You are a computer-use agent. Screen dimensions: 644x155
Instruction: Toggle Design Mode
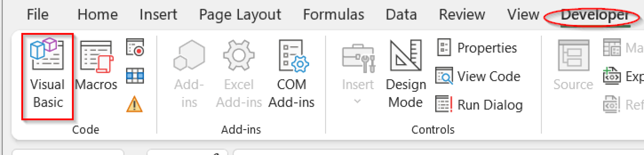[406, 74]
